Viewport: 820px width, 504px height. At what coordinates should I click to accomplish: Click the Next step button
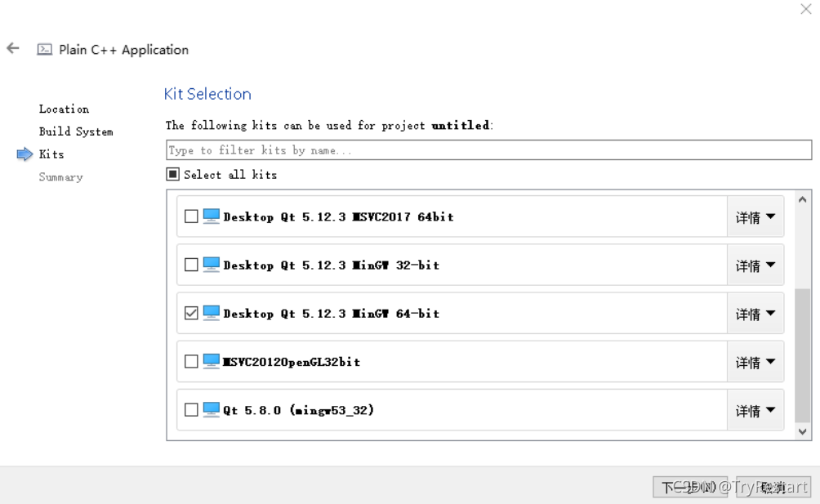point(690,488)
